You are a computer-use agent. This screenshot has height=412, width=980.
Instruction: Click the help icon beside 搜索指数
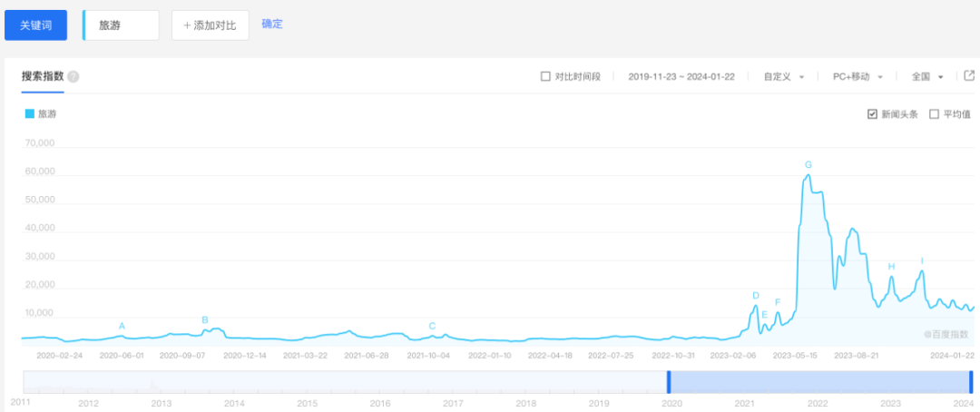pos(73,77)
